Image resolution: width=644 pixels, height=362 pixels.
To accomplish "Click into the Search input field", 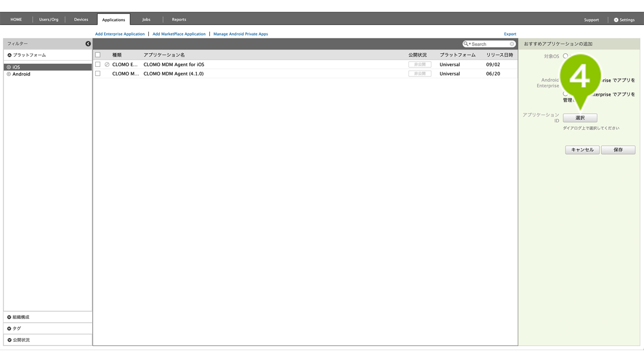I will tap(489, 44).
